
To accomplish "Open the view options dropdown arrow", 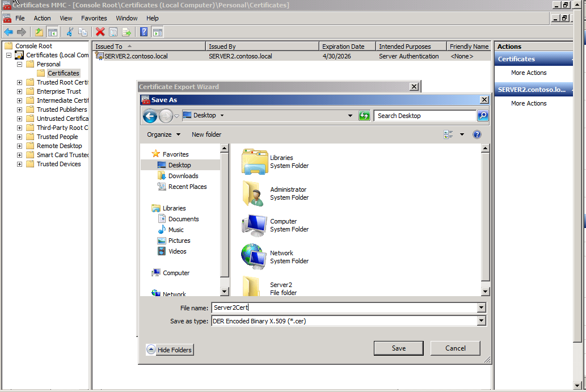I will (x=462, y=134).
